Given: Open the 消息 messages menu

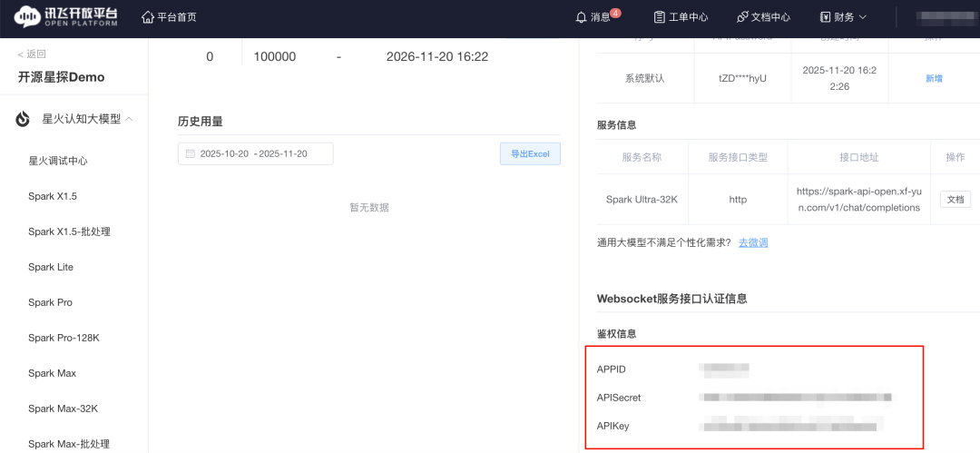Looking at the screenshot, I should click(x=600, y=17).
